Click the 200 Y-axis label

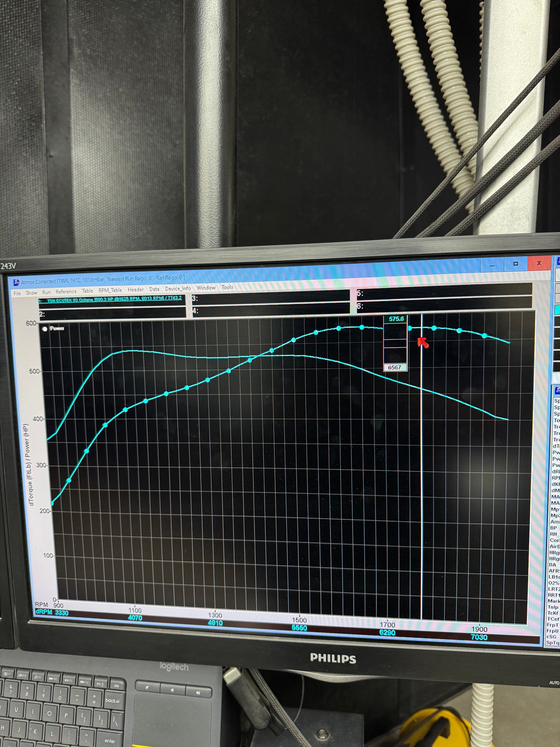click(x=45, y=511)
